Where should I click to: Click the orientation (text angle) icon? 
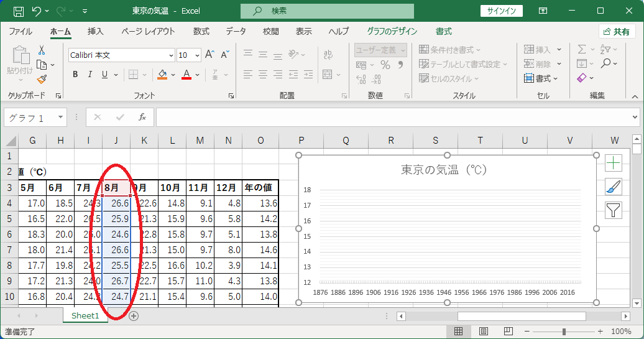293,54
